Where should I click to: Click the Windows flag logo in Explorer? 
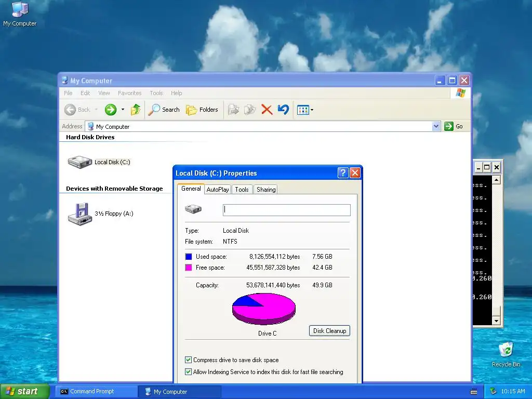click(460, 92)
